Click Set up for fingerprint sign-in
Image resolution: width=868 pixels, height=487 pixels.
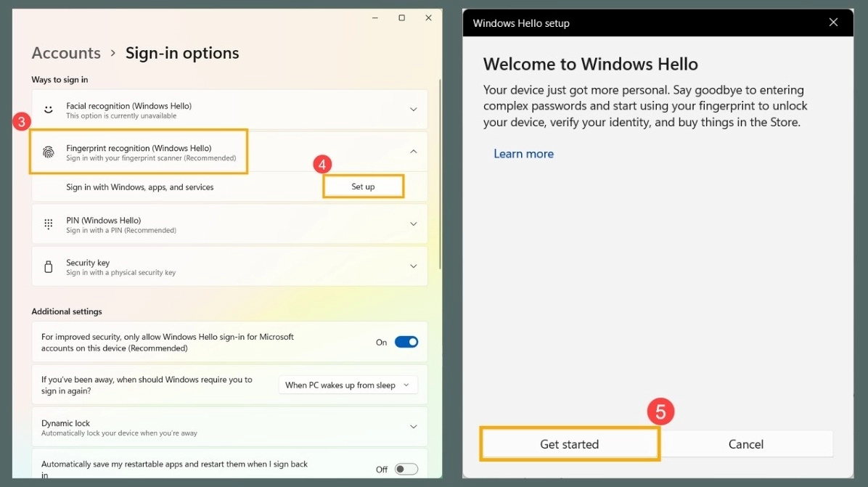coord(363,186)
